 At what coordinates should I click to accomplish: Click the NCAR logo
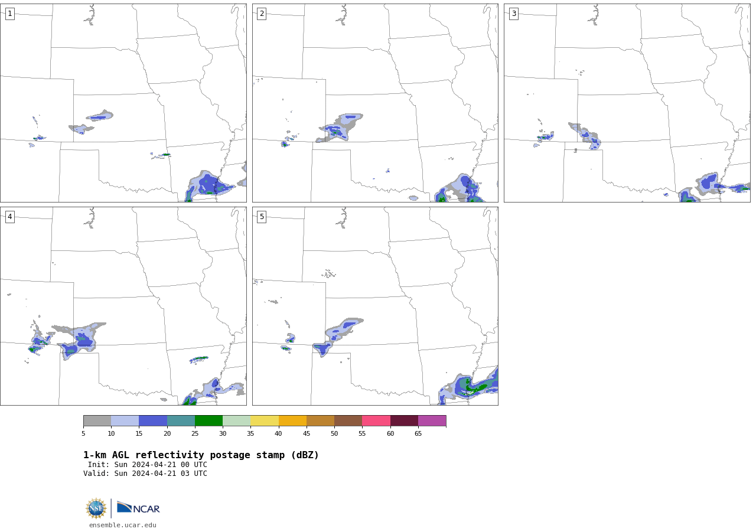pyautogui.click(x=138, y=508)
